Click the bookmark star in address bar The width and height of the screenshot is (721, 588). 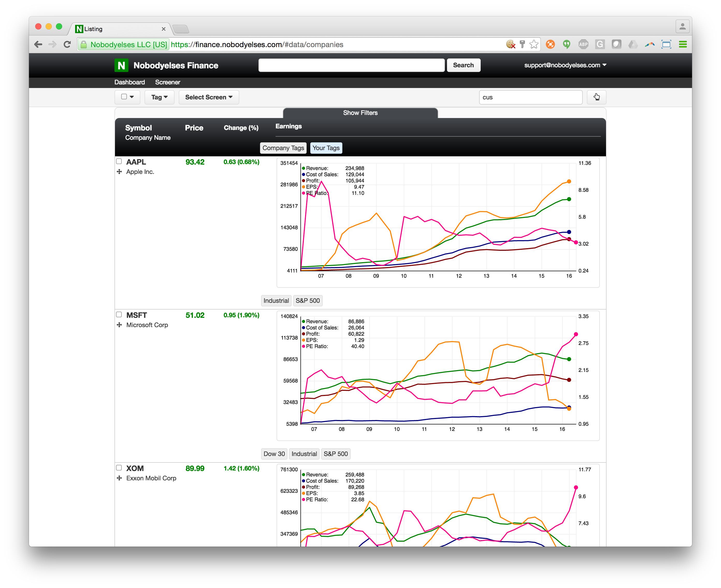pyautogui.click(x=534, y=44)
